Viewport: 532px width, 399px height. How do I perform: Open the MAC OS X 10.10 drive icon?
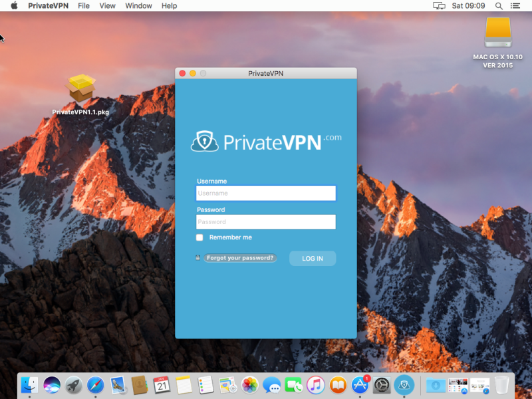(497, 33)
